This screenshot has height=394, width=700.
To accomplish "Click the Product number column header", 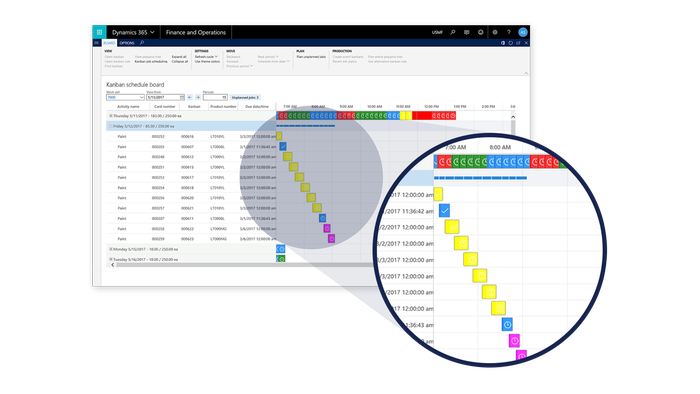I will pyautogui.click(x=223, y=107).
